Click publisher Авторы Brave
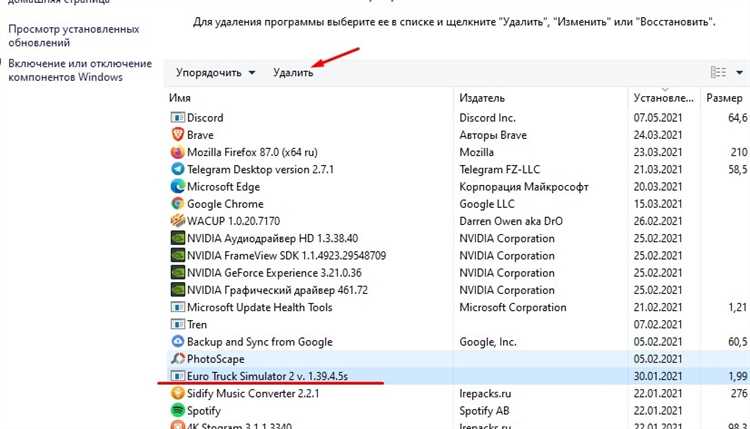The image size is (750, 429). click(x=493, y=135)
